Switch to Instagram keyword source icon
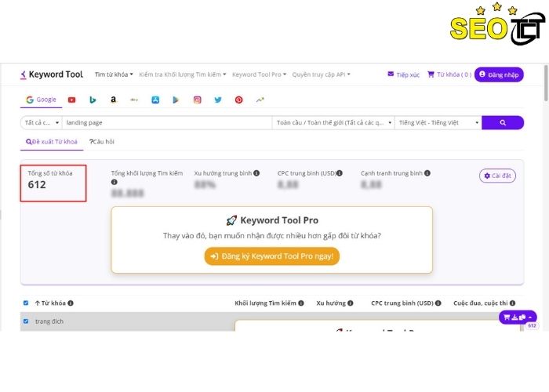549x392 pixels. click(x=197, y=100)
